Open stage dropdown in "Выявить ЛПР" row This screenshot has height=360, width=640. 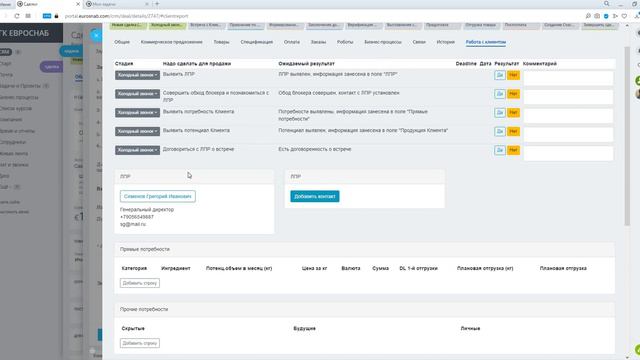[137, 75]
